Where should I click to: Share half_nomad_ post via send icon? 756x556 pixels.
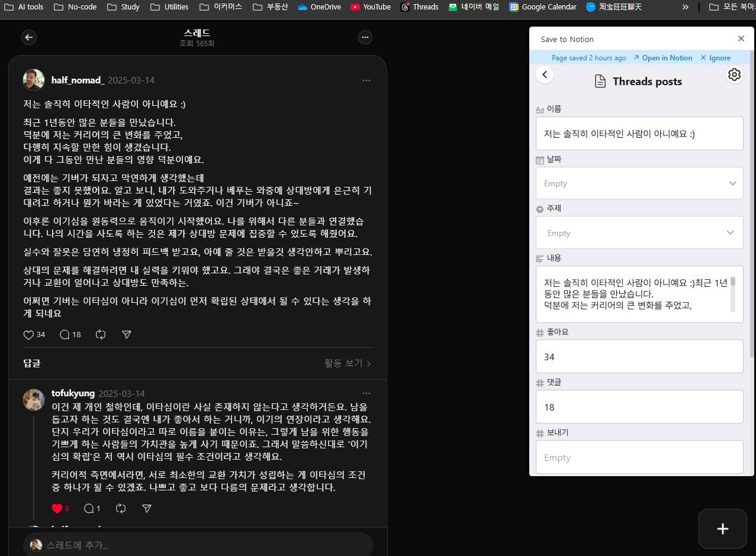pos(127,335)
